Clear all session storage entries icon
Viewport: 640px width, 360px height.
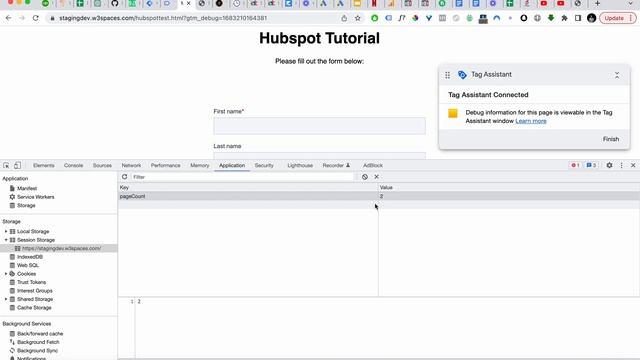pyautogui.click(x=364, y=177)
